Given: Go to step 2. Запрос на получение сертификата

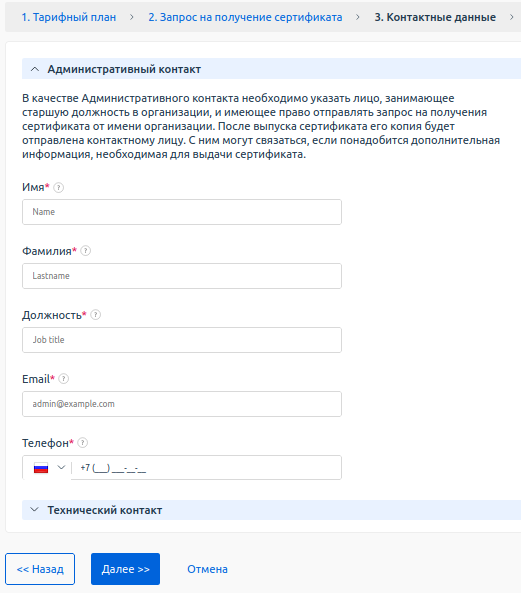Looking at the screenshot, I should [245, 17].
